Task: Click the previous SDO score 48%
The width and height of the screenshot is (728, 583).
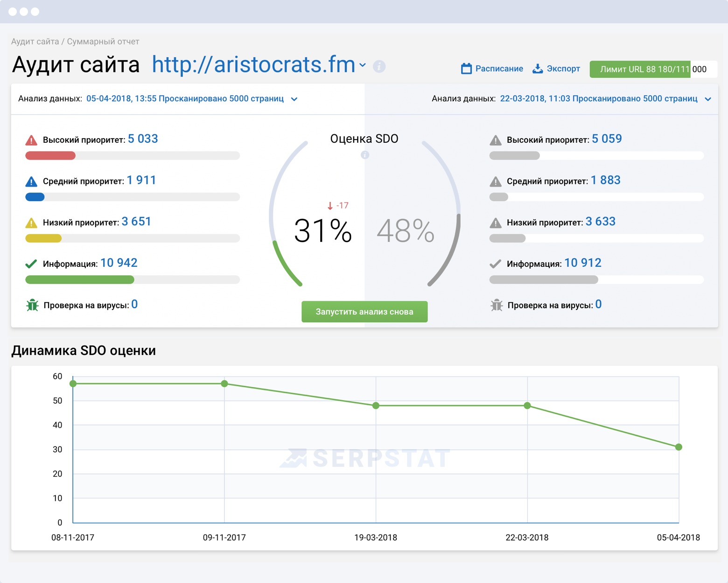Action: [406, 231]
